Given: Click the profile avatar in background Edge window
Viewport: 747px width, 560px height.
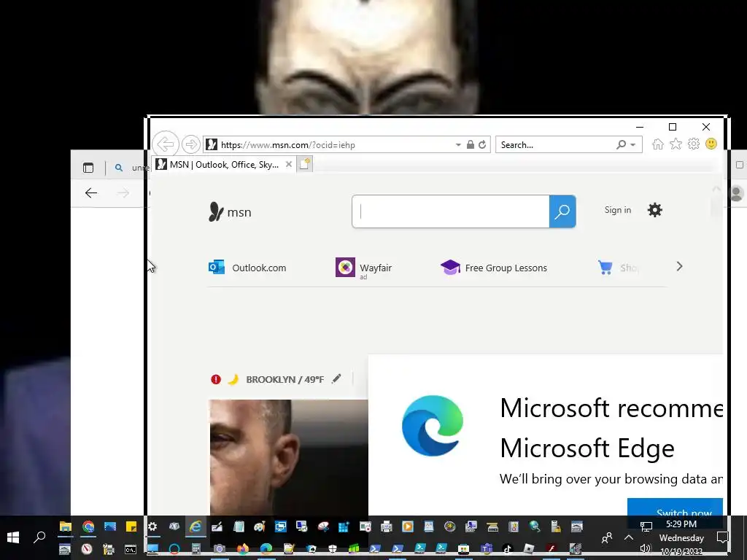Looking at the screenshot, I should pyautogui.click(x=737, y=193).
